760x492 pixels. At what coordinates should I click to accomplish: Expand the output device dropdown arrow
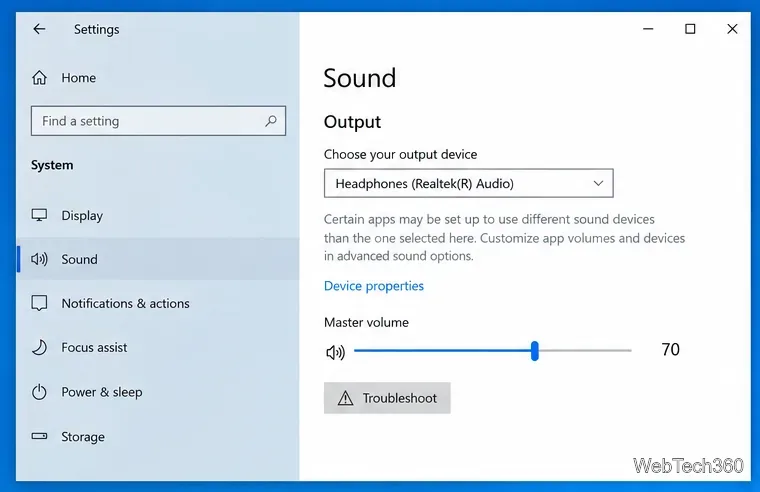click(x=598, y=183)
